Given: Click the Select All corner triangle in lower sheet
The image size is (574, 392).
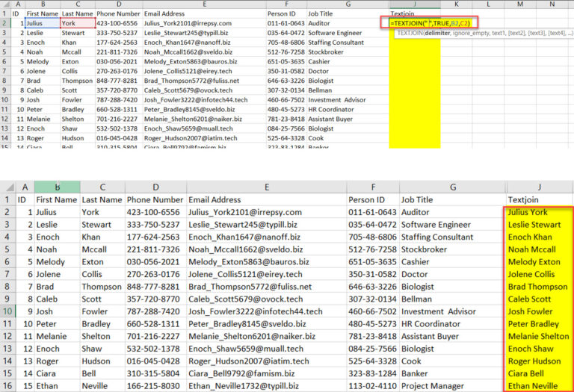Looking at the screenshot, I should tap(9, 187).
